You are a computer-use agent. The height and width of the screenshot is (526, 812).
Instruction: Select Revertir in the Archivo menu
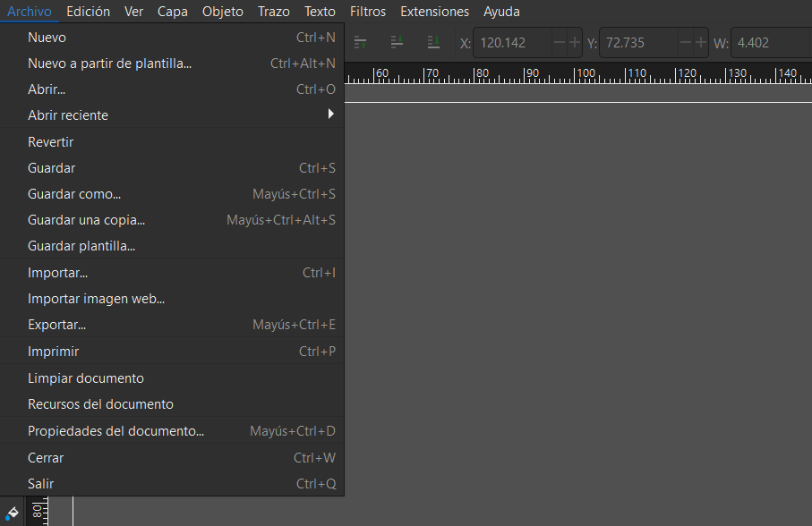pos(172,141)
